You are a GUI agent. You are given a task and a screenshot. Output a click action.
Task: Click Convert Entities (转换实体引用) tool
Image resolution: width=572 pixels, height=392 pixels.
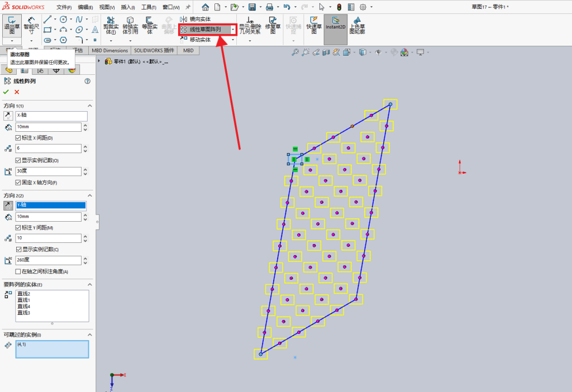[130, 26]
